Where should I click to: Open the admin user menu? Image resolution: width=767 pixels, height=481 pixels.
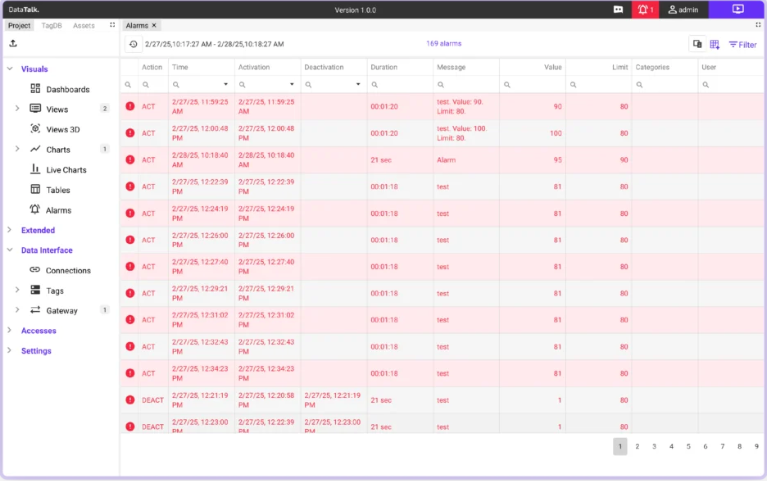coord(683,9)
